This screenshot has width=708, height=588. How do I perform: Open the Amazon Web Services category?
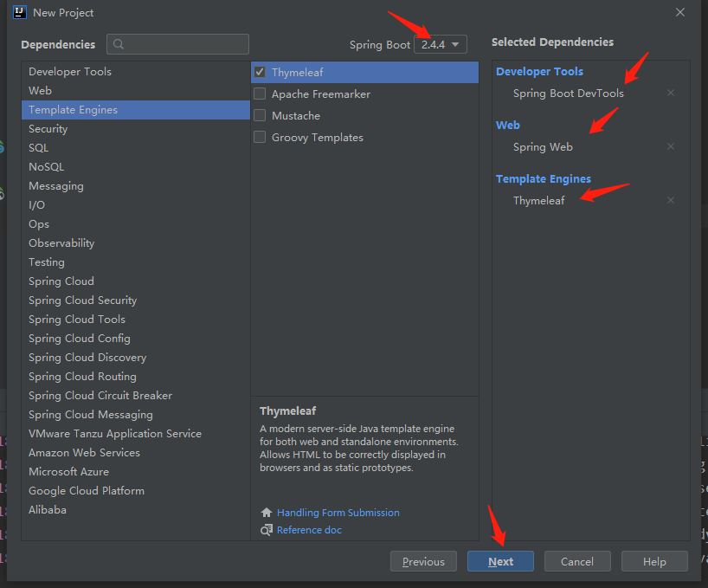(136, 453)
